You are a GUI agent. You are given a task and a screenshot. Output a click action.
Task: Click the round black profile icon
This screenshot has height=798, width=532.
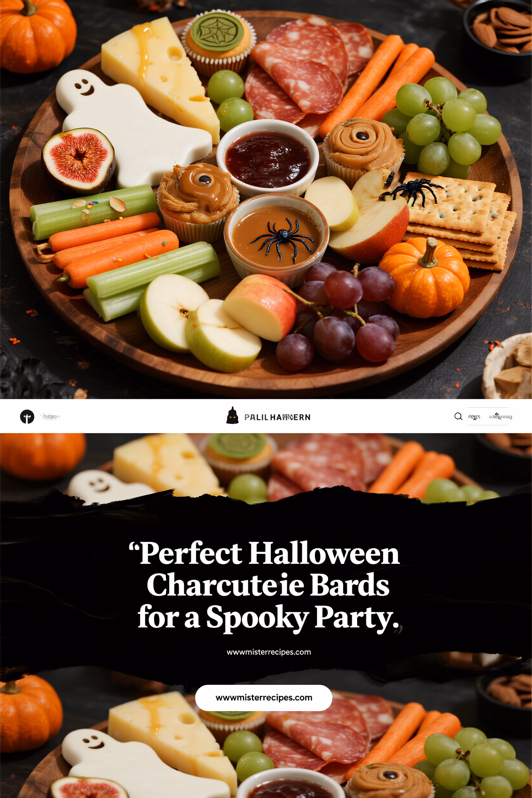click(x=27, y=417)
